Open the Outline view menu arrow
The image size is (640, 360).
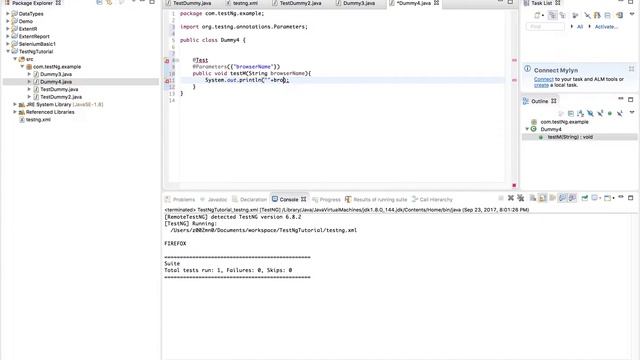tap(632, 113)
